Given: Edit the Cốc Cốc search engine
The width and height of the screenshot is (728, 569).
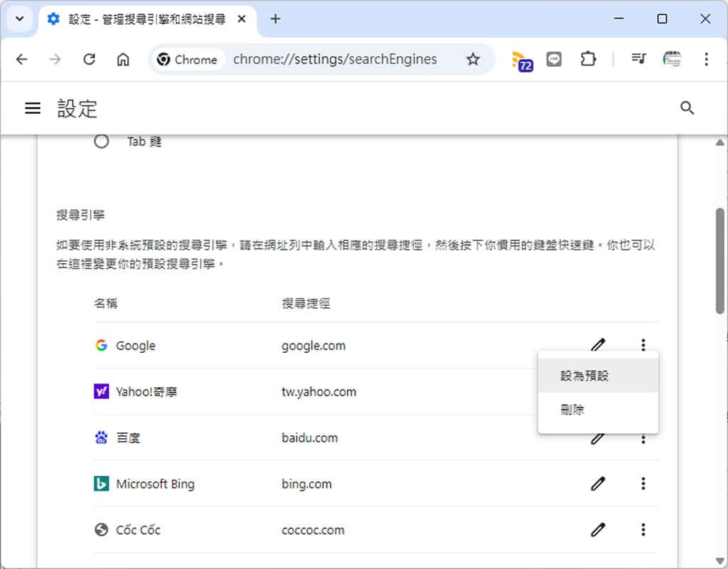Looking at the screenshot, I should point(598,529).
